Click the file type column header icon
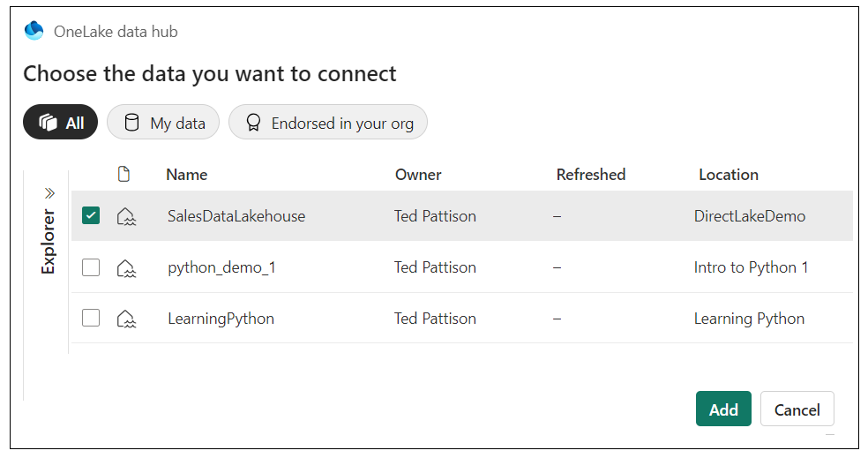 click(123, 175)
